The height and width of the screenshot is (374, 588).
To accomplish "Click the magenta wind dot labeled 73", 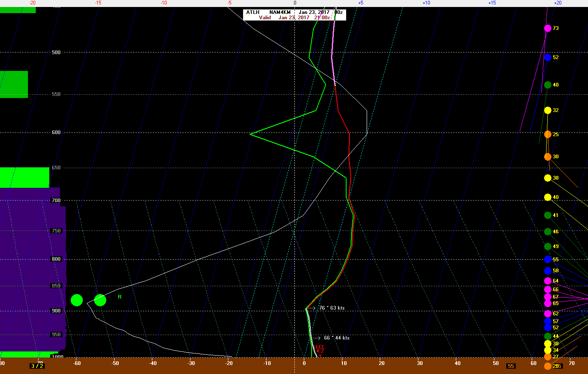I will coord(547,28).
